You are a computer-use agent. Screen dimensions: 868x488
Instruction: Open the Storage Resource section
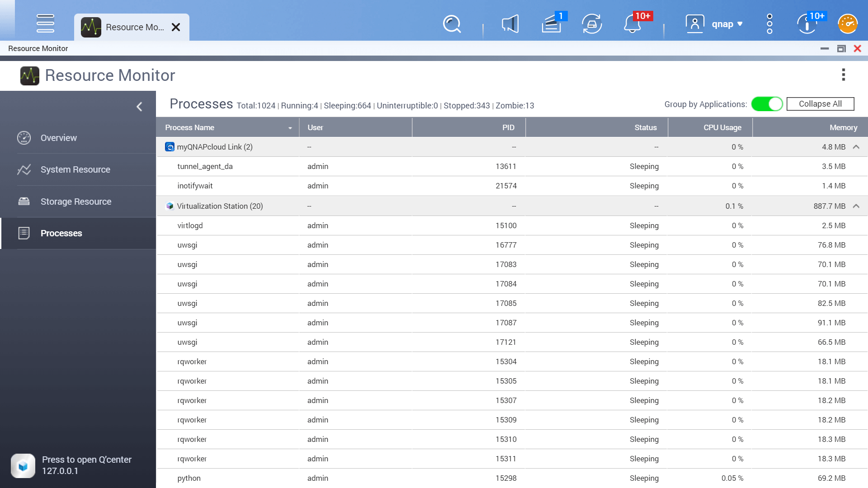(75, 202)
